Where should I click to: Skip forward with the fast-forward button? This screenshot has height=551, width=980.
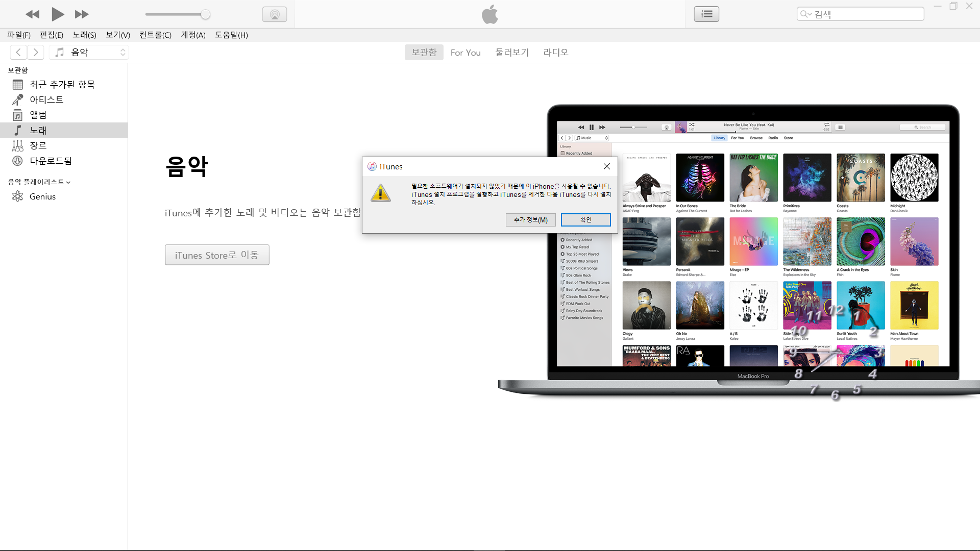coord(82,14)
